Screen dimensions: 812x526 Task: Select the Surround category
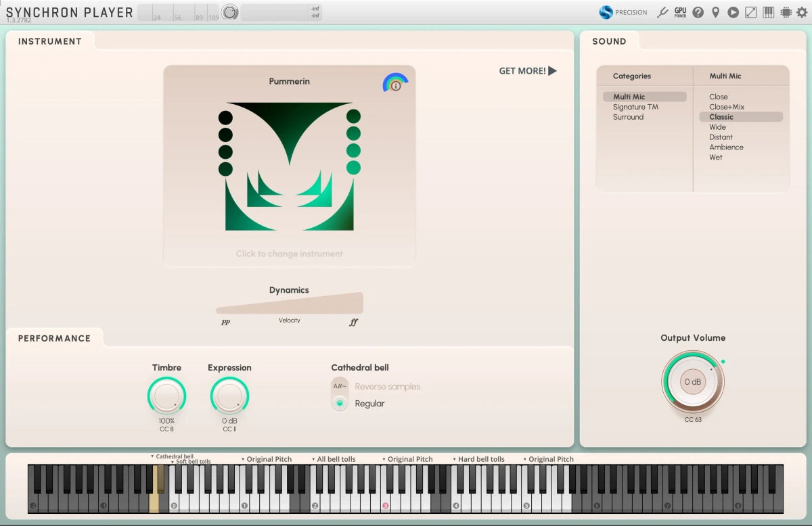coord(629,117)
